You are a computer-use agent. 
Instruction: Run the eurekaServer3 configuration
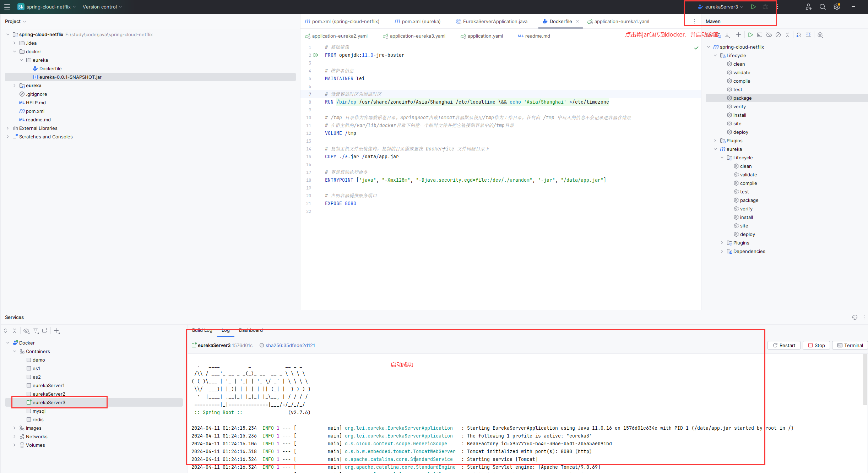753,7
